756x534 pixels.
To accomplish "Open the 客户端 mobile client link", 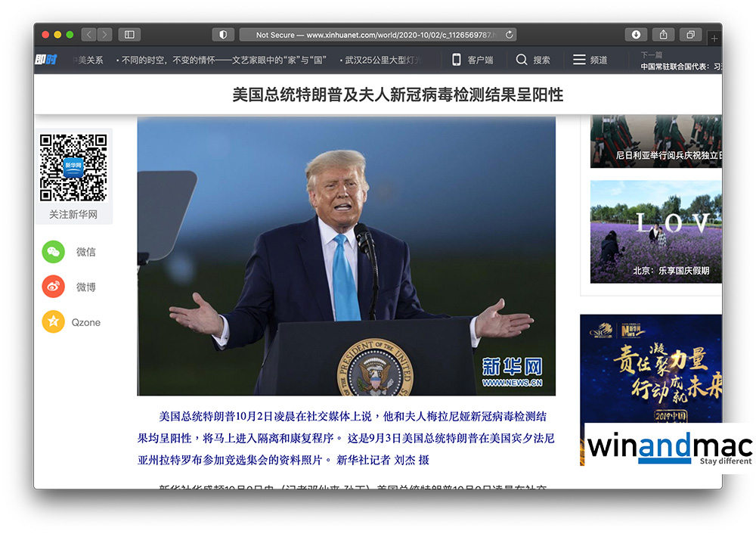I will click(472, 60).
